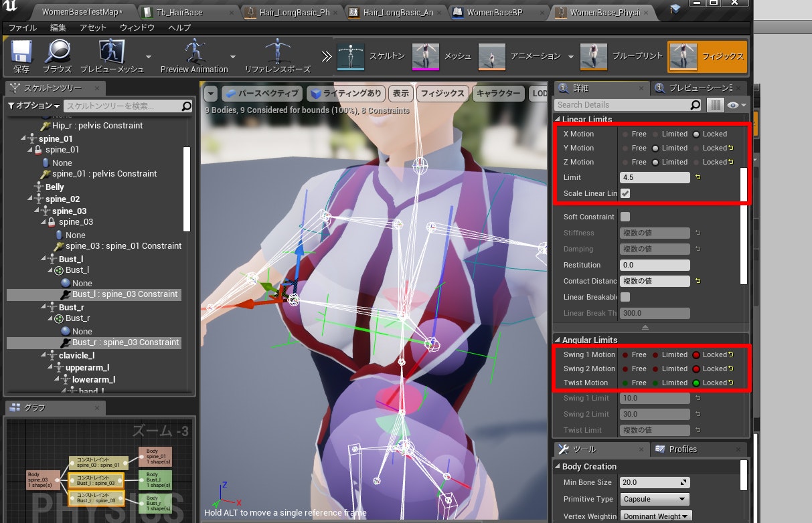Collapse the Bust_r tree node
The width and height of the screenshot is (812, 523).
pyautogui.click(x=45, y=308)
